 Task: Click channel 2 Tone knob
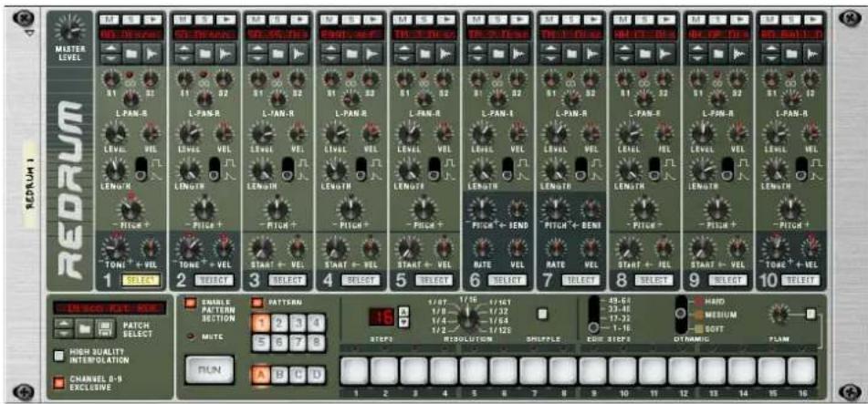pyautogui.click(x=189, y=247)
